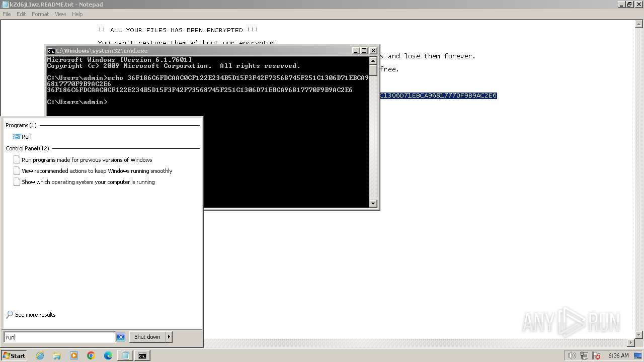Open the Notepad File menu
Screen dimensions: 644x362
coord(7,14)
